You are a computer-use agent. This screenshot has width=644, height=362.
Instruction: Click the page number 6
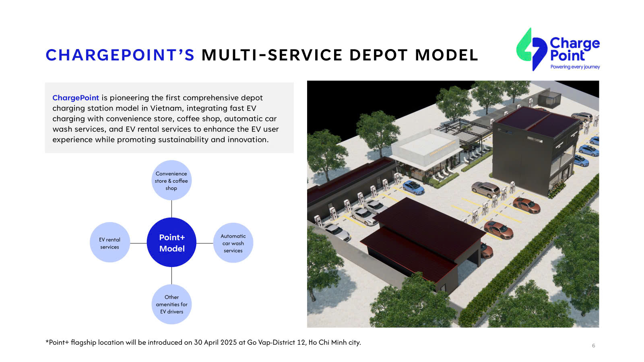click(593, 346)
